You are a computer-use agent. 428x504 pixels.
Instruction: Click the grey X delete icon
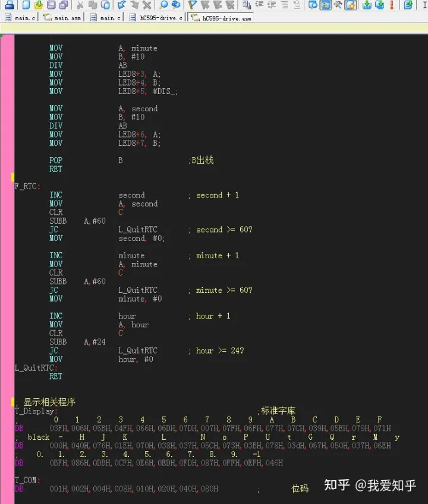pos(147,5)
